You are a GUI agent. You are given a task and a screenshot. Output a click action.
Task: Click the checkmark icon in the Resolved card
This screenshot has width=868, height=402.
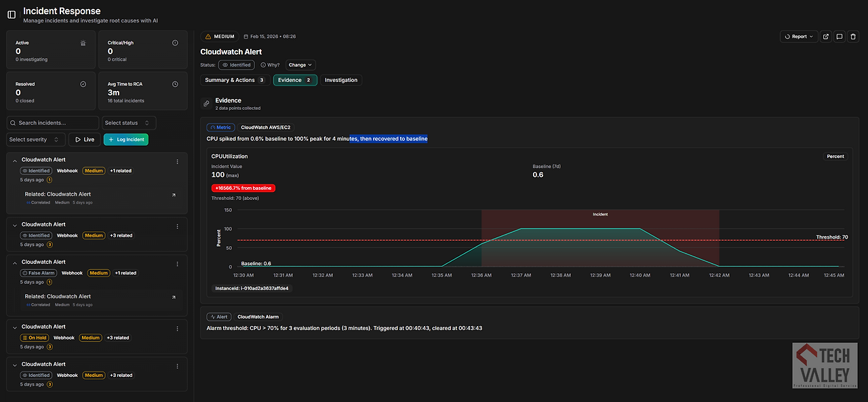(x=83, y=84)
